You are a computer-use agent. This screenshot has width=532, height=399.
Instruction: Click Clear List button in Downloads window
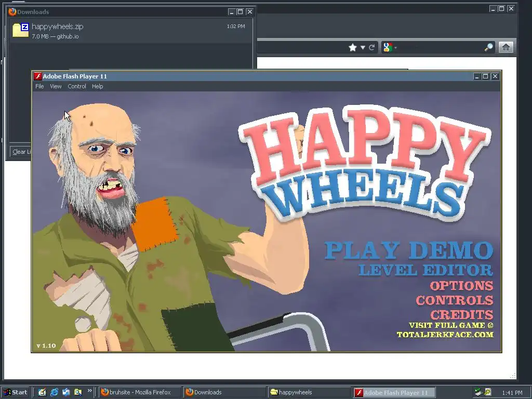[x=21, y=152]
